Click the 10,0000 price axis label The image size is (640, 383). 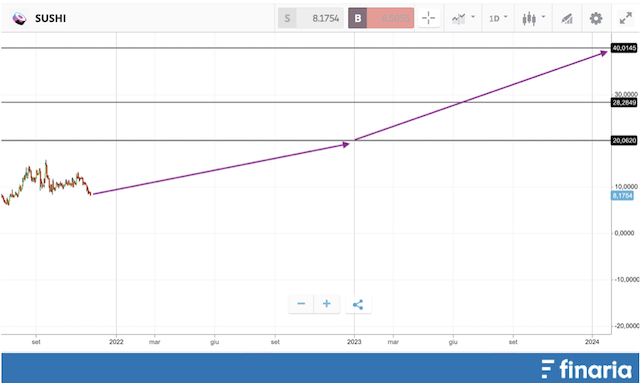[626, 187]
